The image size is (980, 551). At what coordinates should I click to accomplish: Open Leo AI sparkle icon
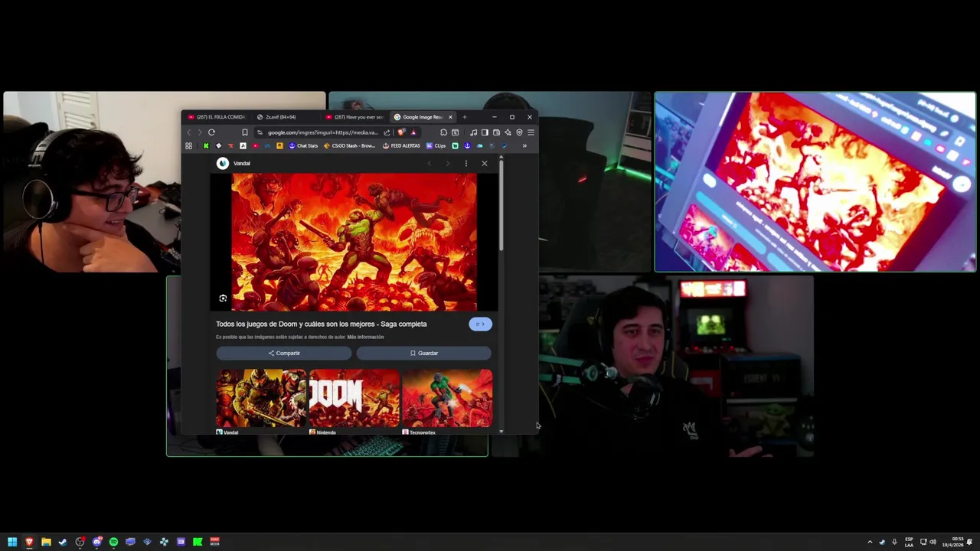[x=508, y=132]
